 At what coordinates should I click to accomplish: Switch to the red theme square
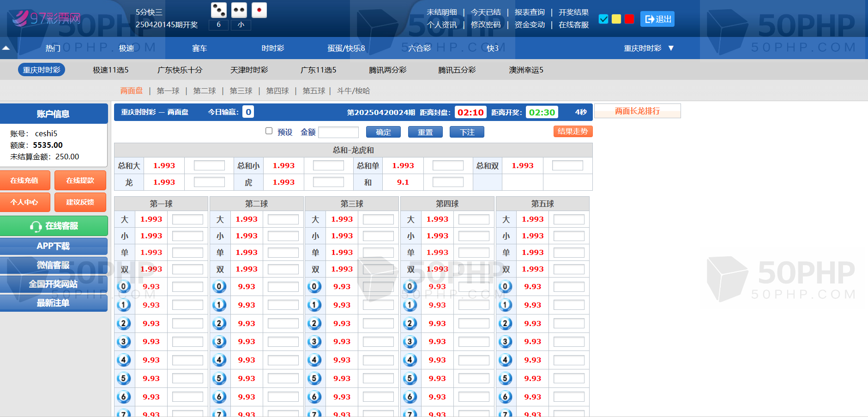pyautogui.click(x=629, y=19)
